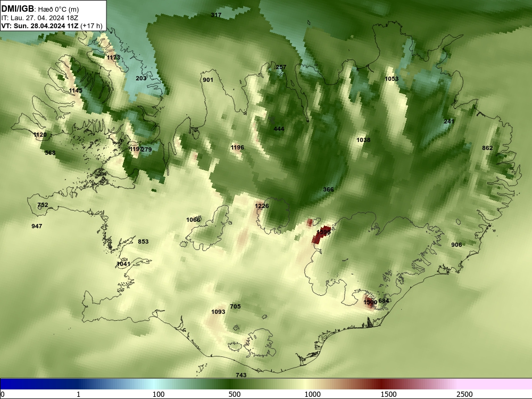Screen dimensions: 532x399
Task: Click the DMI/IGB title label
Action: pyautogui.click(x=18, y=9)
